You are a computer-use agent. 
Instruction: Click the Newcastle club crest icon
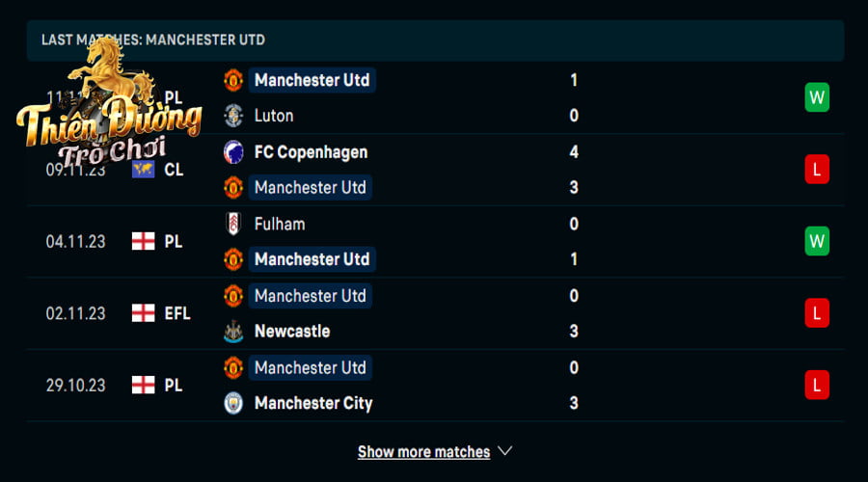point(233,332)
